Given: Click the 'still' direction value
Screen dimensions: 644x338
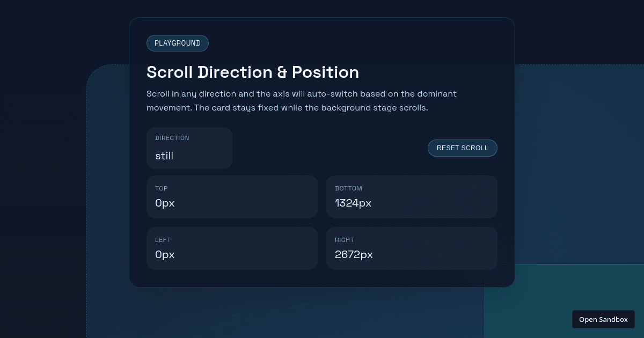Looking at the screenshot, I should pos(164,156).
